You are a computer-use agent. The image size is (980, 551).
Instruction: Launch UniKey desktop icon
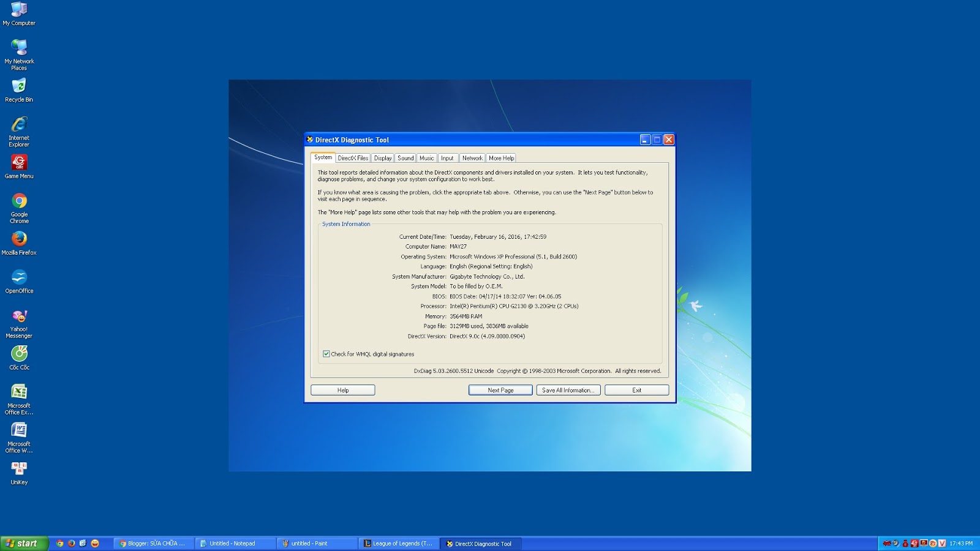[19, 473]
